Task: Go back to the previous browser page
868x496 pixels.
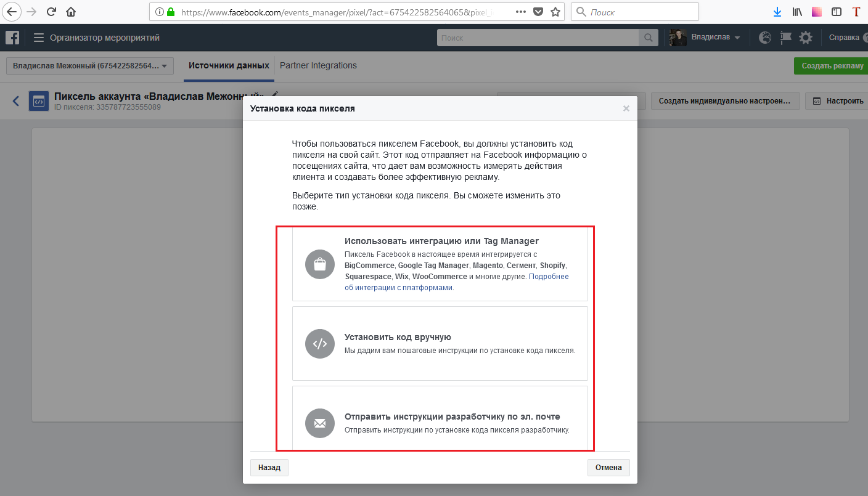Action: (12, 12)
